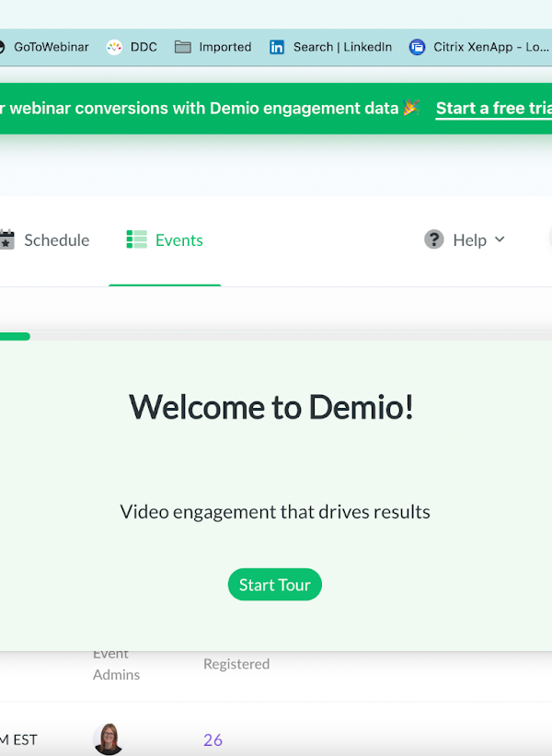552x756 pixels.
Task: Click the LinkedIn bookmark icon
Action: [277, 47]
